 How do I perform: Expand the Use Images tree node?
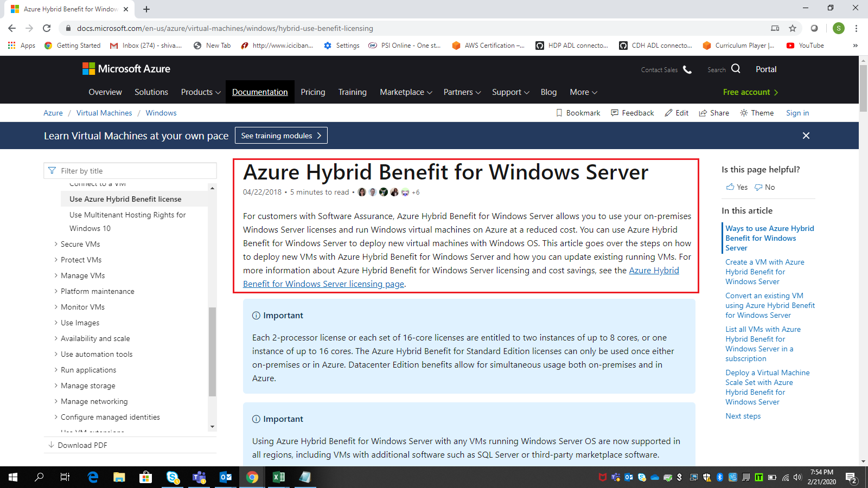56,323
